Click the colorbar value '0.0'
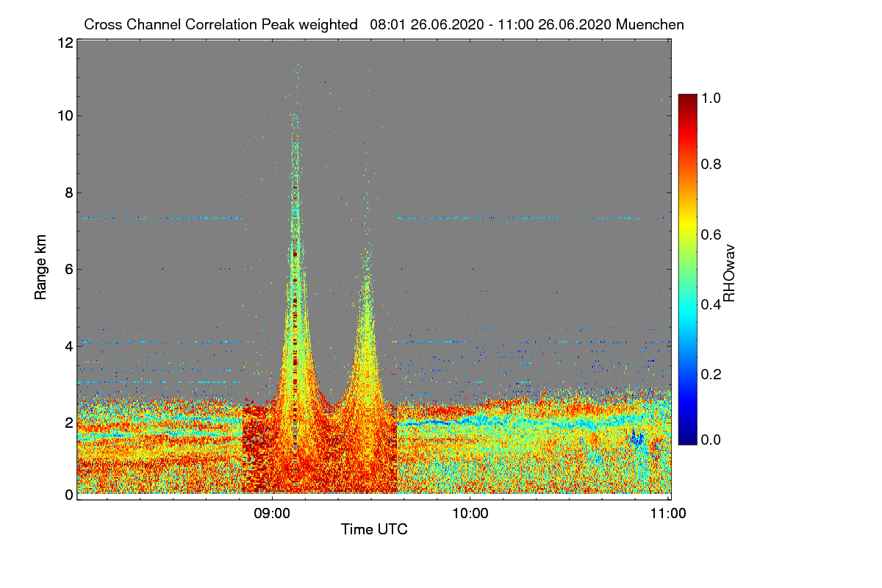The height and width of the screenshot is (588, 882). (711, 440)
